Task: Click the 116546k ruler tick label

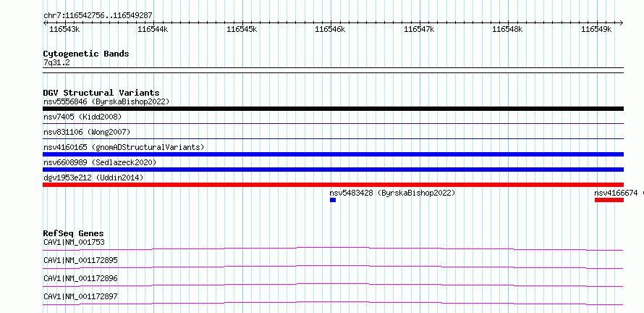Action: tap(330, 29)
